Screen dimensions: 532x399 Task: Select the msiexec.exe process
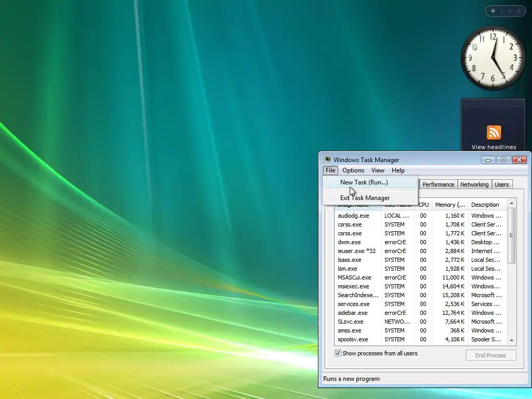421,286
